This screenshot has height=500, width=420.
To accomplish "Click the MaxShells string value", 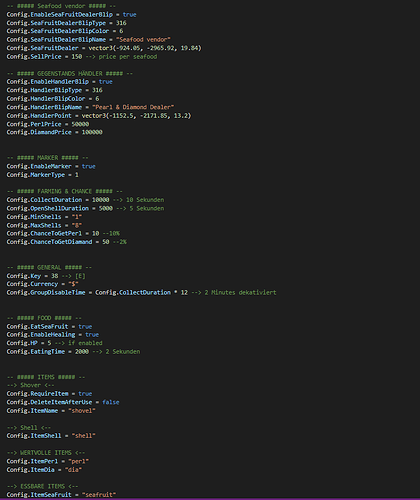I will pyautogui.click(x=77, y=225).
